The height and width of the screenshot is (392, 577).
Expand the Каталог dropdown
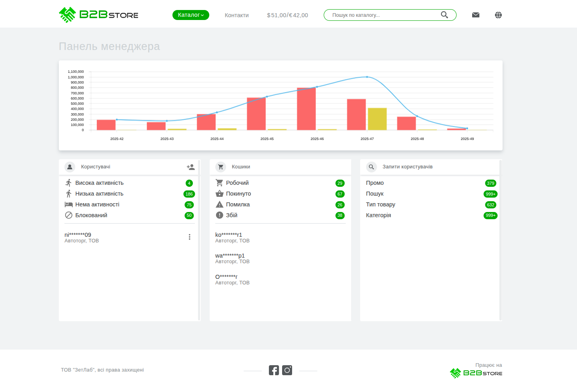[x=191, y=15]
